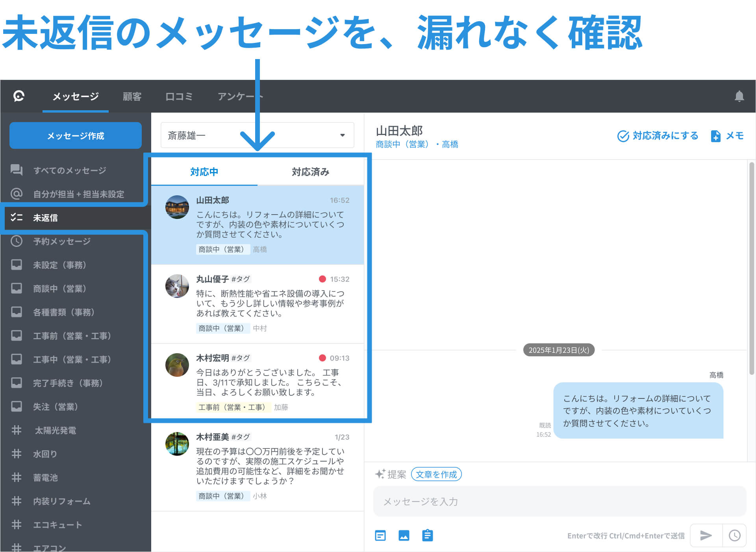756x552 pixels.
Task: Mark conversation as 対応済みにする
Action: pyautogui.click(x=658, y=136)
